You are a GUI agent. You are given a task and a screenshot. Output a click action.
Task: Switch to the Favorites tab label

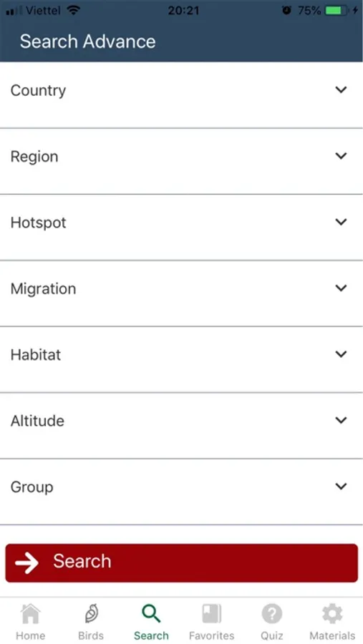click(211, 635)
